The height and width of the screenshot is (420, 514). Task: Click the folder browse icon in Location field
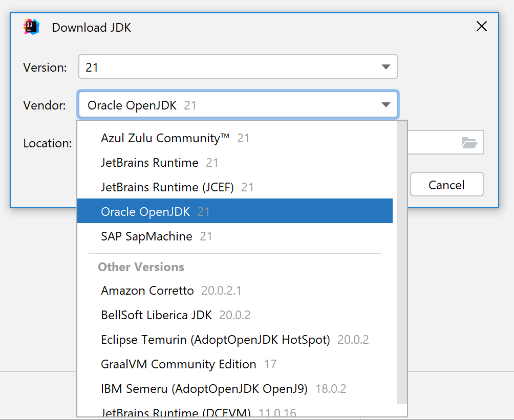(469, 143)
